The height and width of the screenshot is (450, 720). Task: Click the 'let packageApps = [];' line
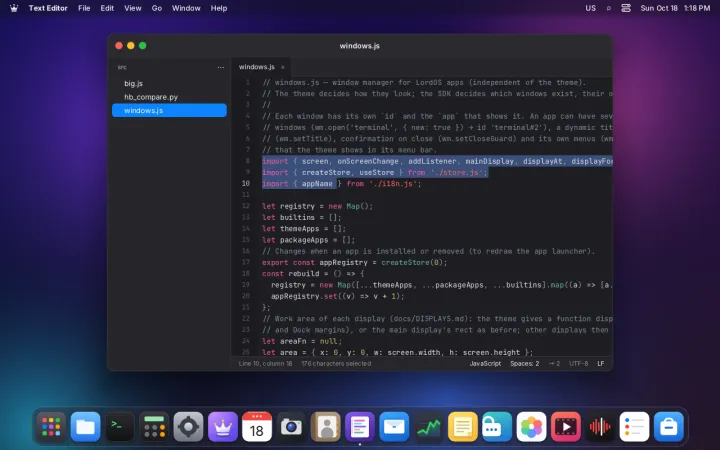pyautogui.click(x=309, y=240)
